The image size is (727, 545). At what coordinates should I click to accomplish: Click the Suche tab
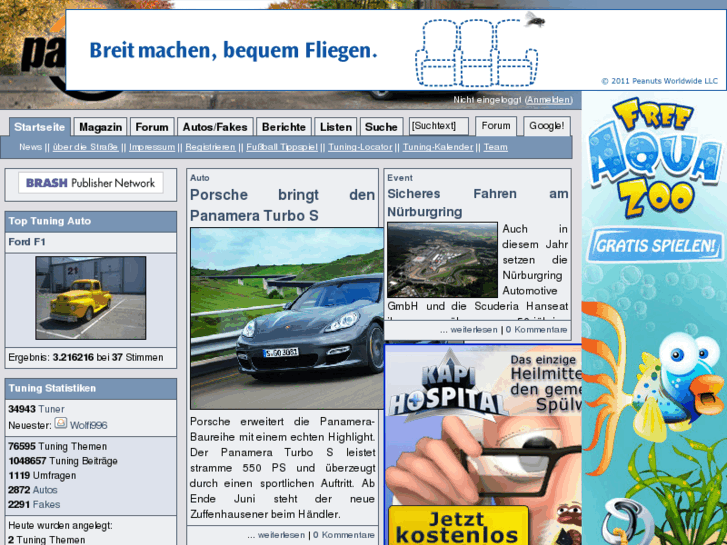point(381,127)
